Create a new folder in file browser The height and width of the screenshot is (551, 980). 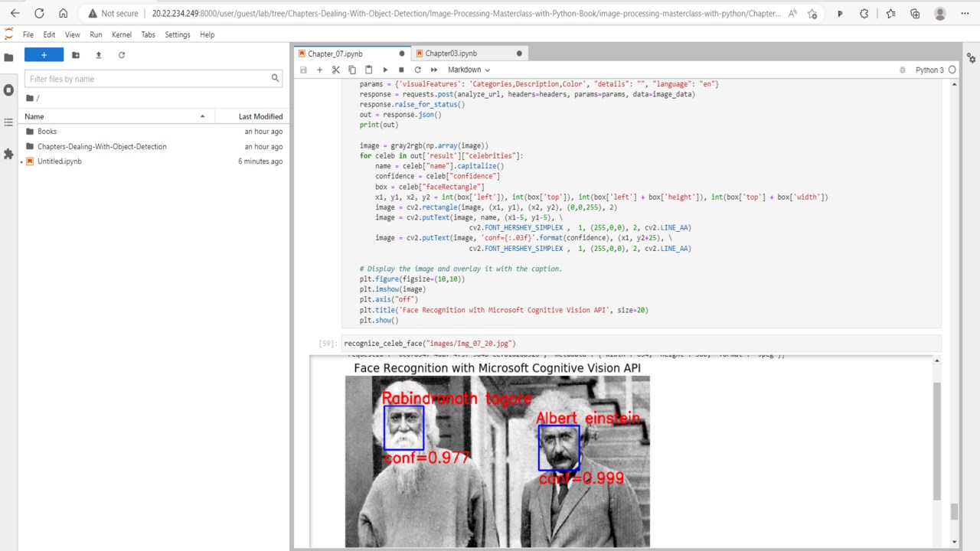[76, 55]
